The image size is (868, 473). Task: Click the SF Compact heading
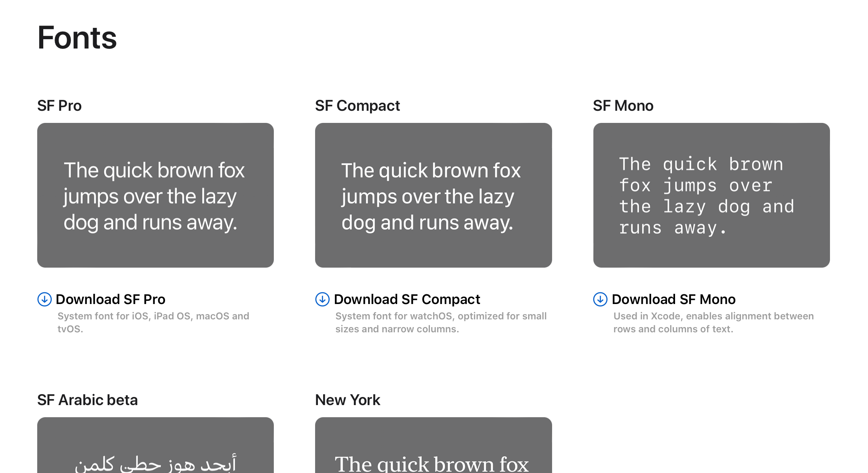pos(358,106)
